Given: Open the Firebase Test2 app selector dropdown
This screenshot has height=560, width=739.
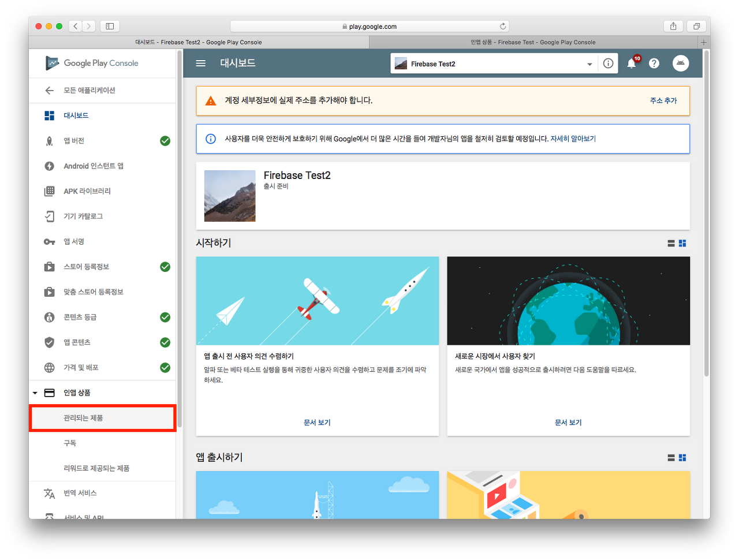Looking at the screenshot, I should click(494, 64).
